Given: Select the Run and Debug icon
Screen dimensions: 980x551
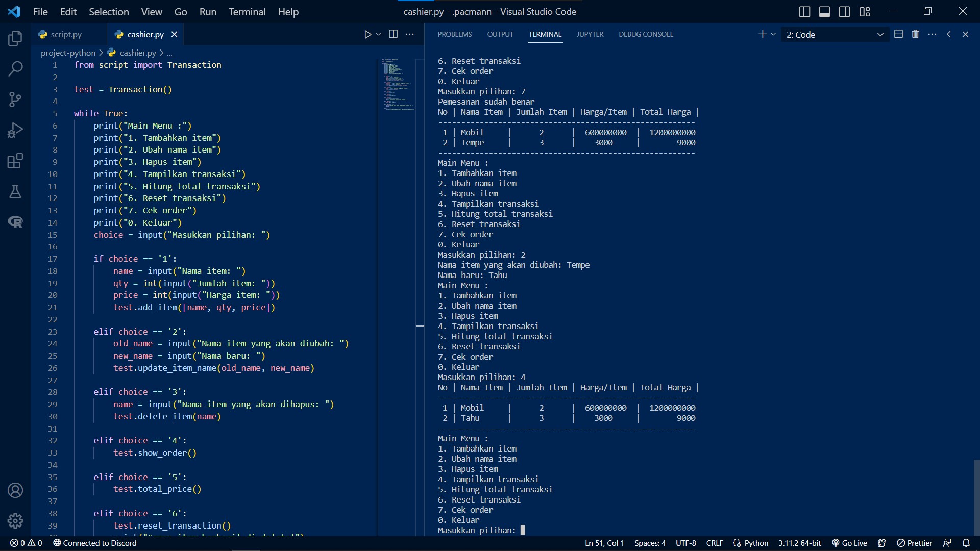Looking at the screenshot, I should 15,130.
